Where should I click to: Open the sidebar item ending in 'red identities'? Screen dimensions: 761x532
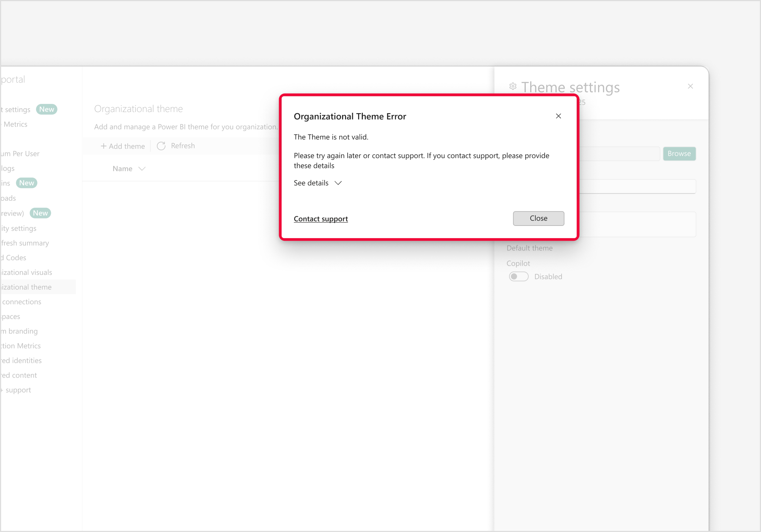click(x=21, y=361)
